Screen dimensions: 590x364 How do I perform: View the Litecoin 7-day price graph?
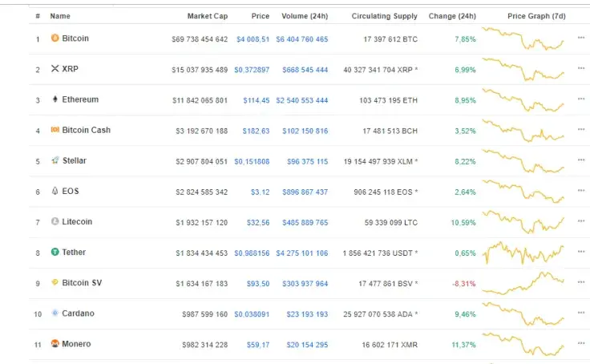525,221
